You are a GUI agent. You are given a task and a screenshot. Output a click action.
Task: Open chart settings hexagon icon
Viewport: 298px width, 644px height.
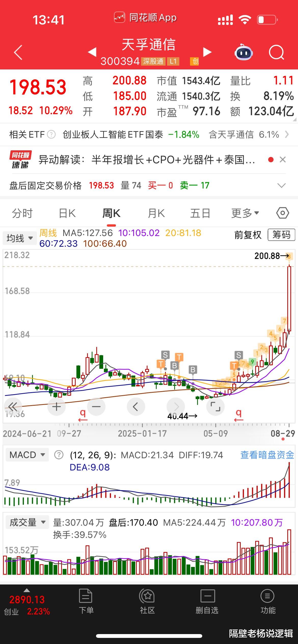click(282, 213)
